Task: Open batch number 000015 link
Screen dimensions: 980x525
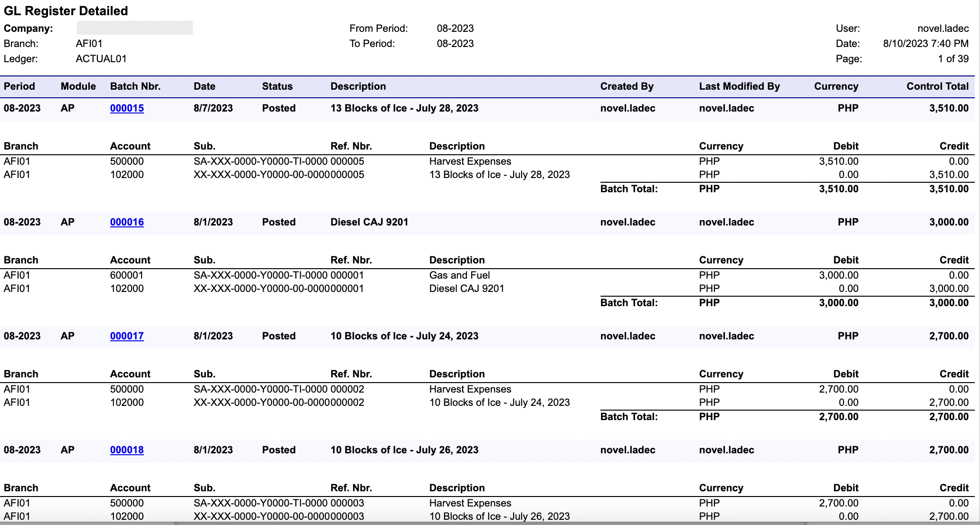Action: 127,108
